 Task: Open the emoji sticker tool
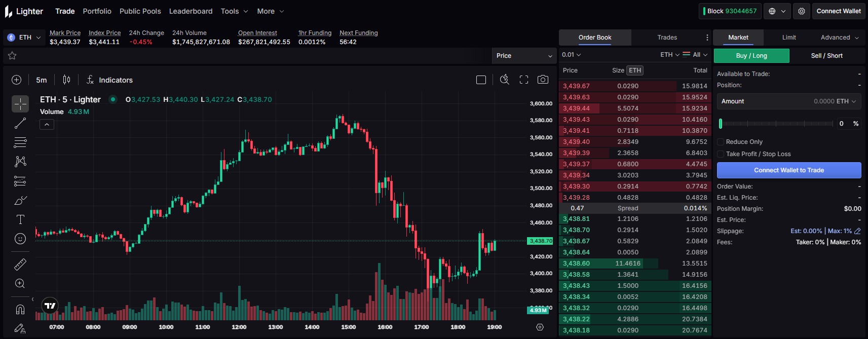(x=20, y=239)
